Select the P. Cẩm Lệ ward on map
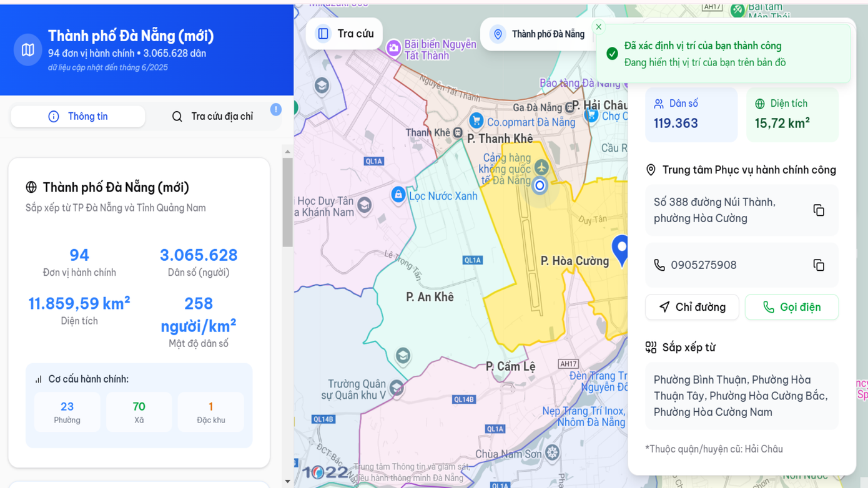Viewport: 868px width, 488px height. click(510, 366)
